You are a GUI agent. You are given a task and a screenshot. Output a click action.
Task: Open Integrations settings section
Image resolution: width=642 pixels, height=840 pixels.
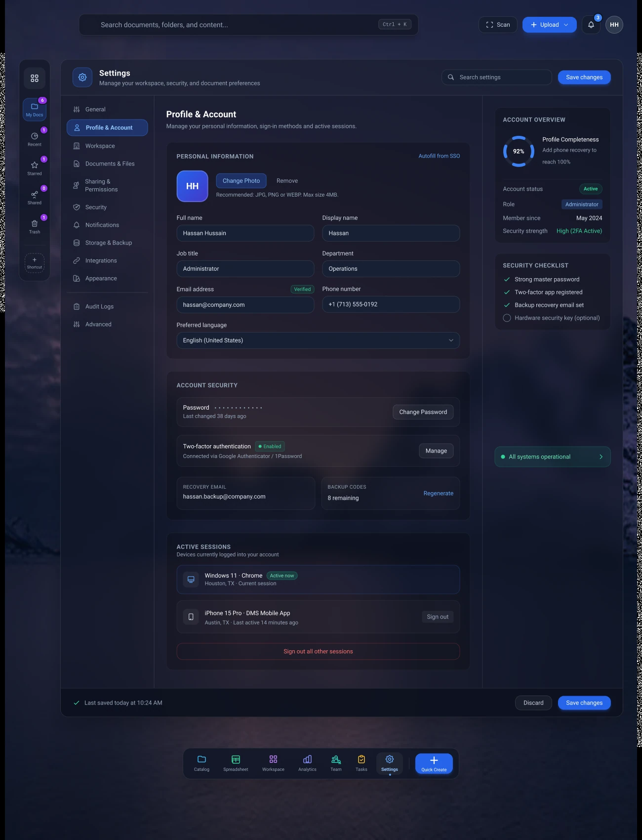pos(107,260)
